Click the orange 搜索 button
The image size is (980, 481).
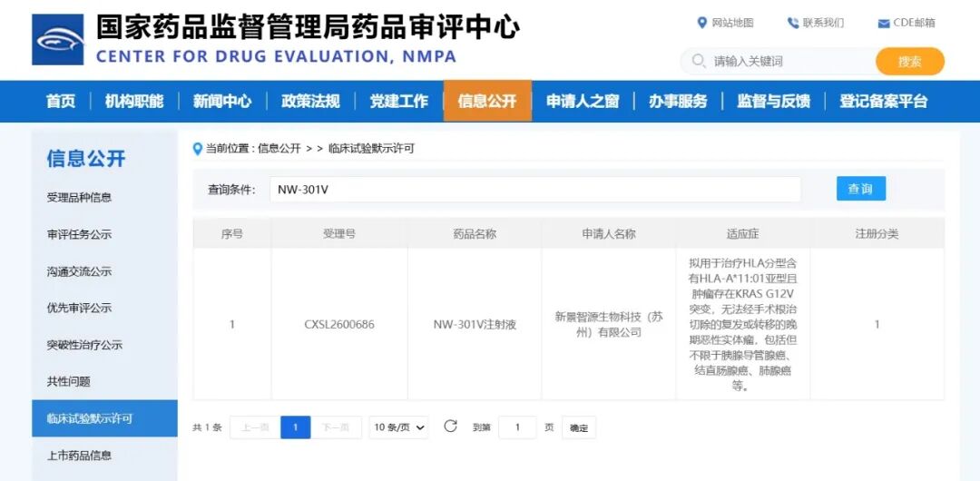(909, 62)
